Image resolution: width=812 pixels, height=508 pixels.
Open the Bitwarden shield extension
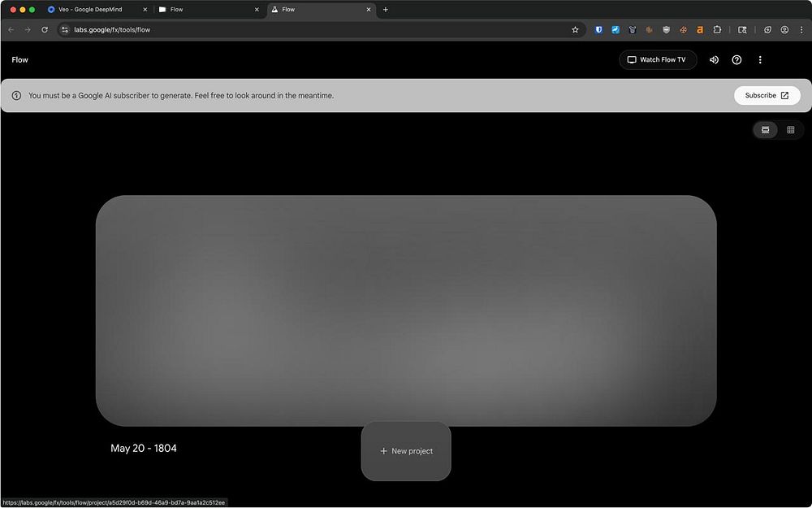coord(598,29)
